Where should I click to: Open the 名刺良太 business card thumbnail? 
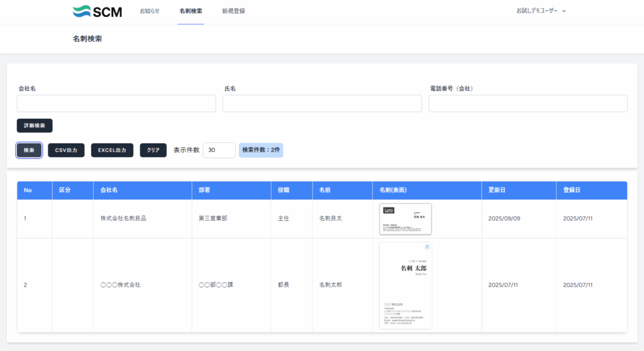406,219
